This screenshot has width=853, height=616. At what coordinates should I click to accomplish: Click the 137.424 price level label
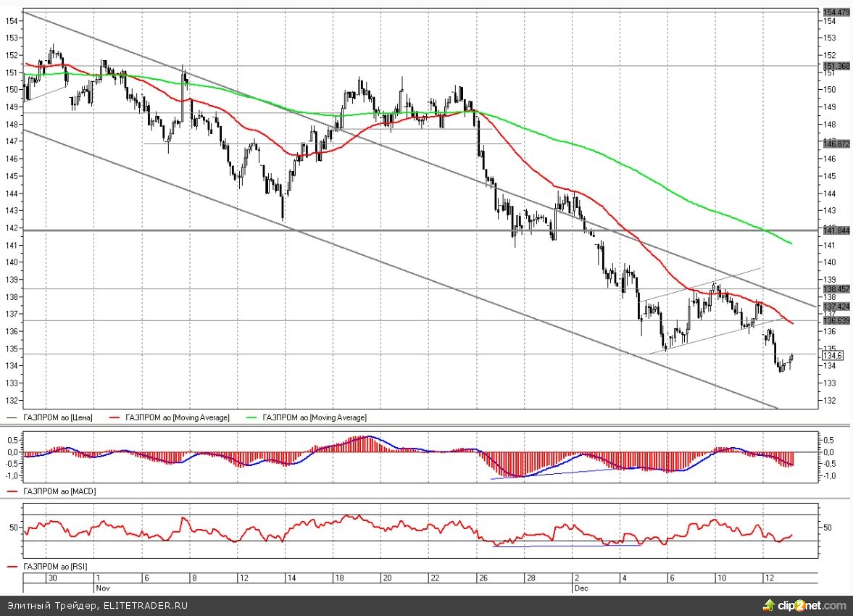click(836, 307)
